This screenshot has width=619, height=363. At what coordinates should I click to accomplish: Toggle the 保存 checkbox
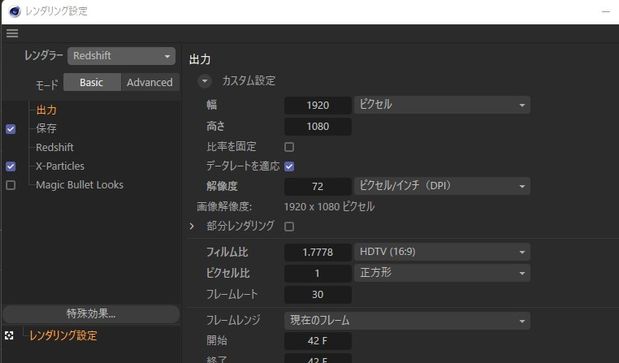[x=11, y=129]
